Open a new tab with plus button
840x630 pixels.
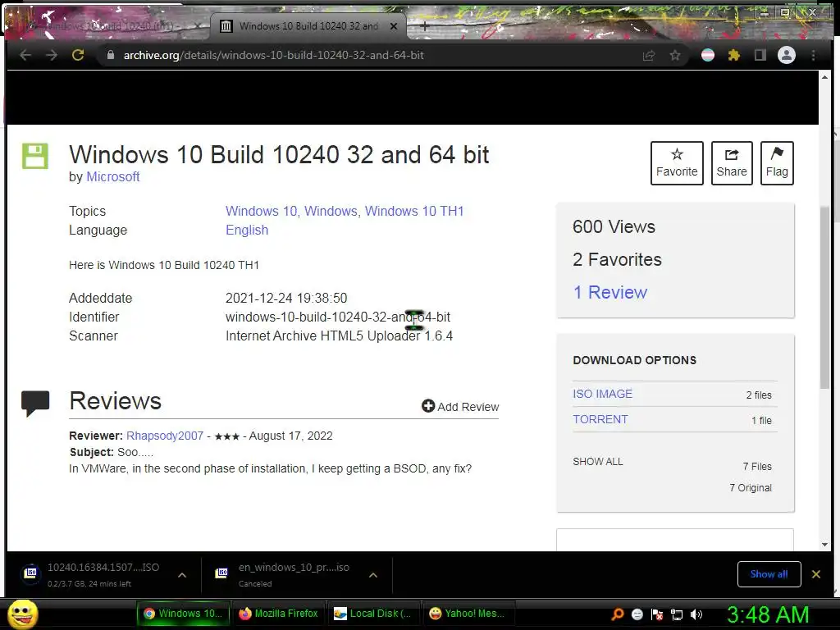424,25
